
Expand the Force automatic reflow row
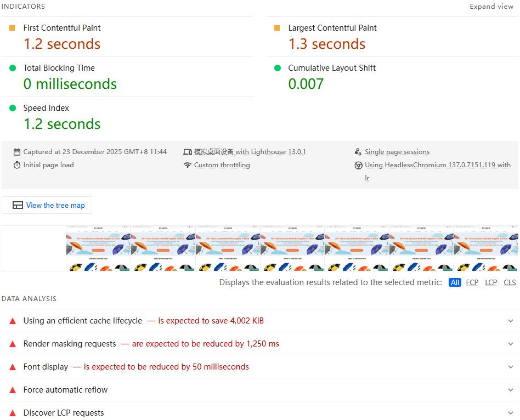[511, 390]
